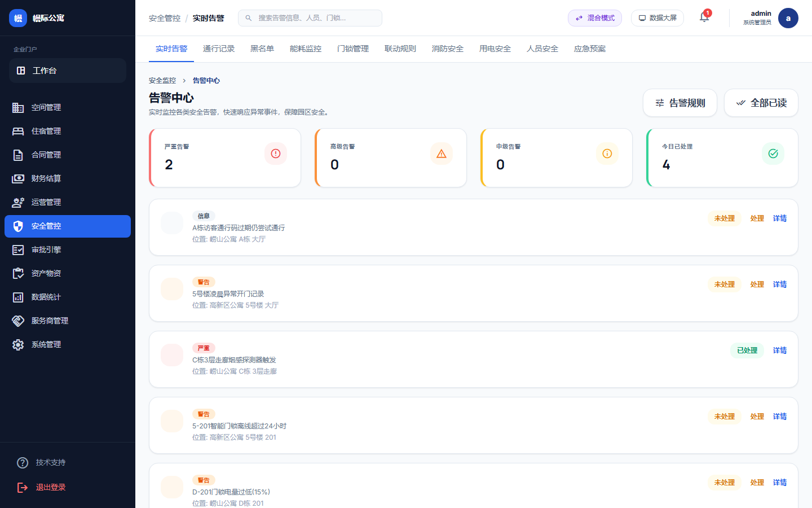
Task: Toggle 混合模式 display mode
Action: pos(595,17)
